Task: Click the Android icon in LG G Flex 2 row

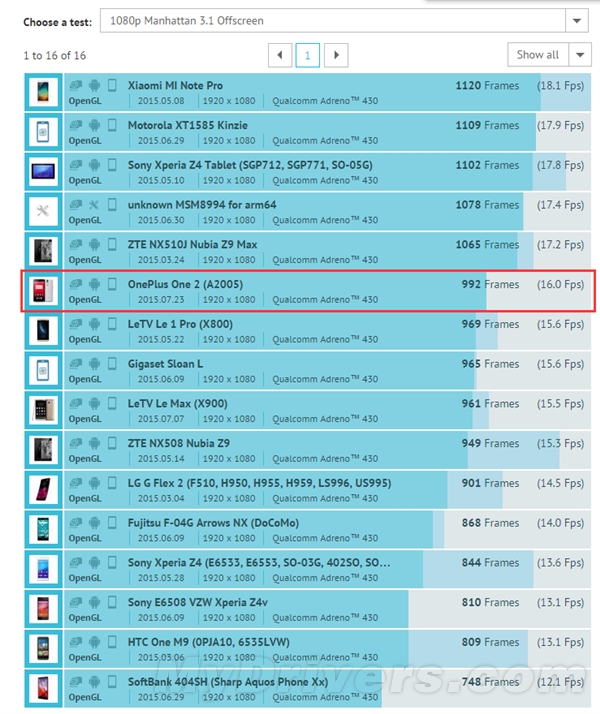Action: pyautogui.click(x=94, y=482)
